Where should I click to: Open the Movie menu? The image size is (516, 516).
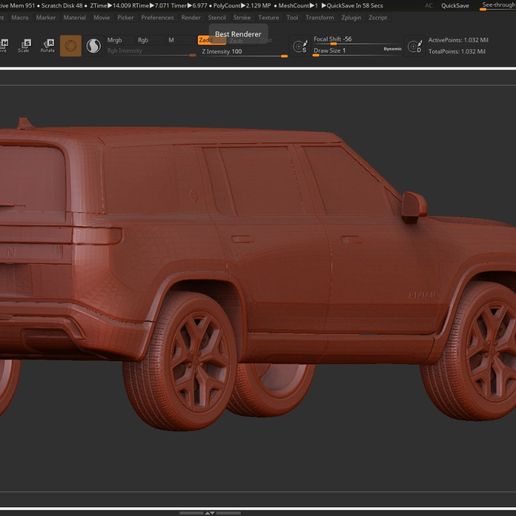coord(102,18)
